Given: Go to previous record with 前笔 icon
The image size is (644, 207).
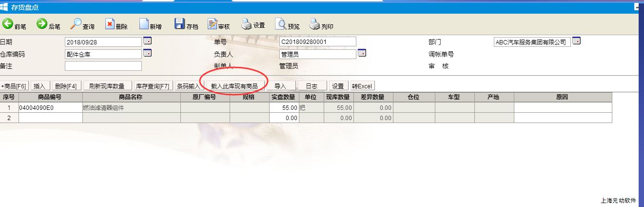Looking at the screenshot, I should (x=8, y=24).
